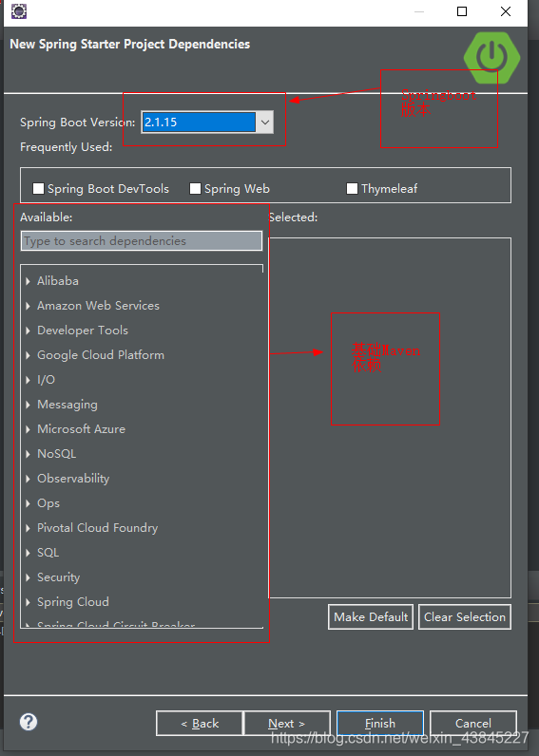
Task: Click Make Default button
Action: pyautogui.click(x=371, y=617)
